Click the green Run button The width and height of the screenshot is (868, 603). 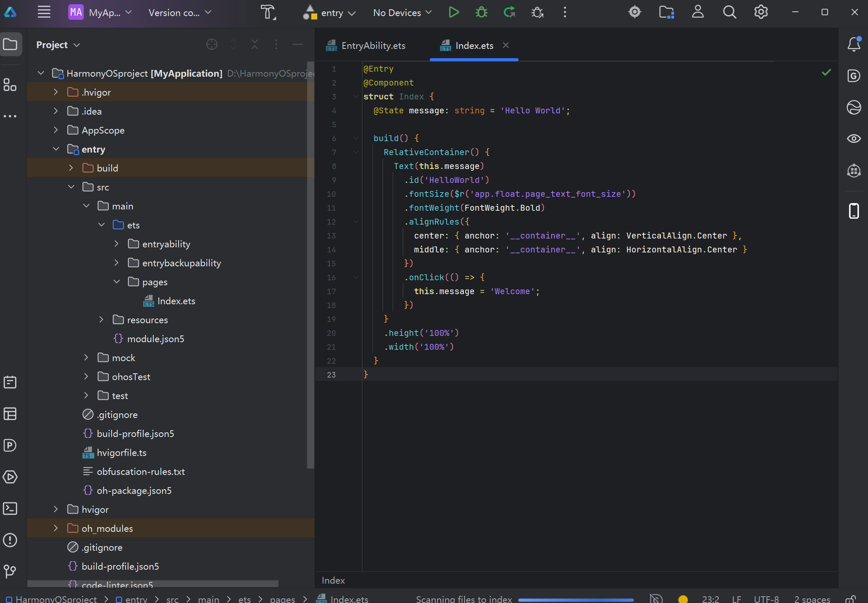(454, 13)
